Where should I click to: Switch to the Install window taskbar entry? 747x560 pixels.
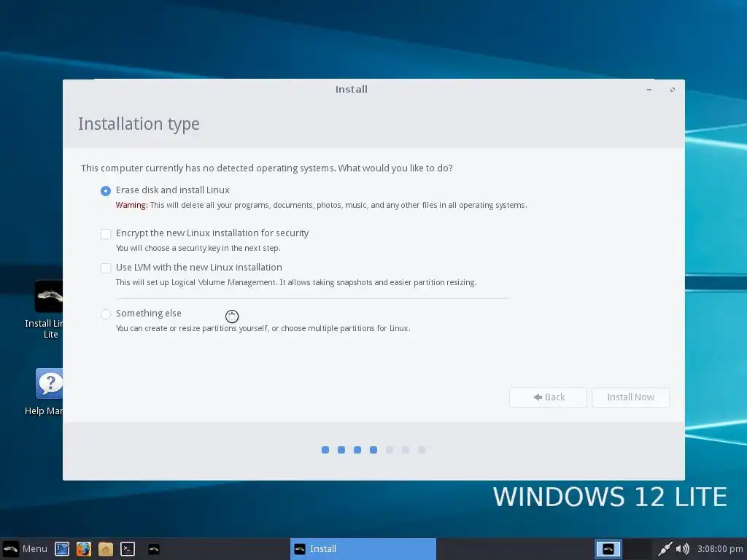point(363,549)
